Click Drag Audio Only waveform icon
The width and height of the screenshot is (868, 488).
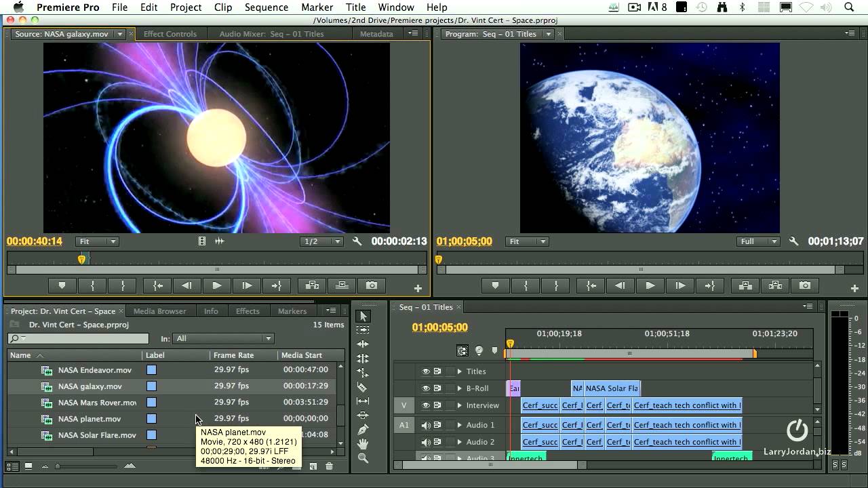coord(219,241)
